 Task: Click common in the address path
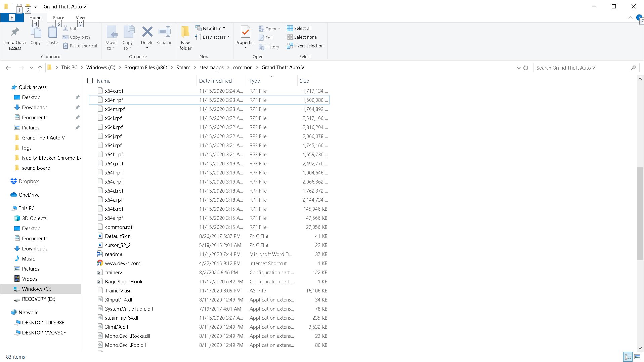click(x=243, y=68)
